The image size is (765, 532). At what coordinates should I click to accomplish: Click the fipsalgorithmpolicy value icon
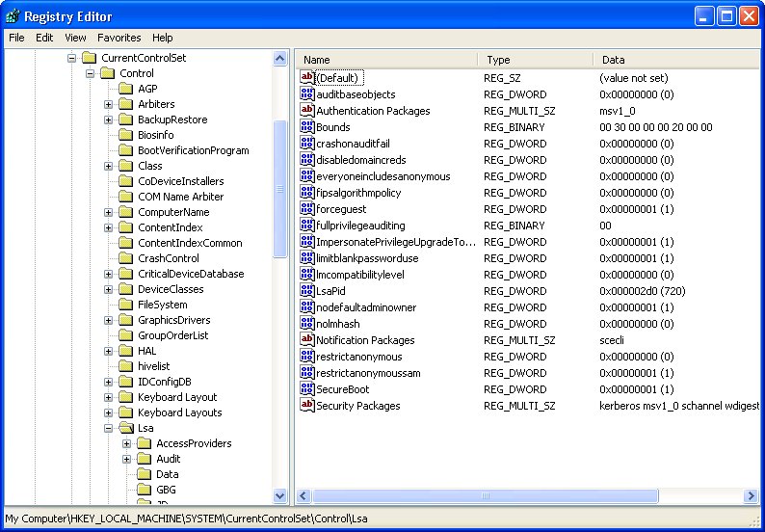(x=307, y=193)
